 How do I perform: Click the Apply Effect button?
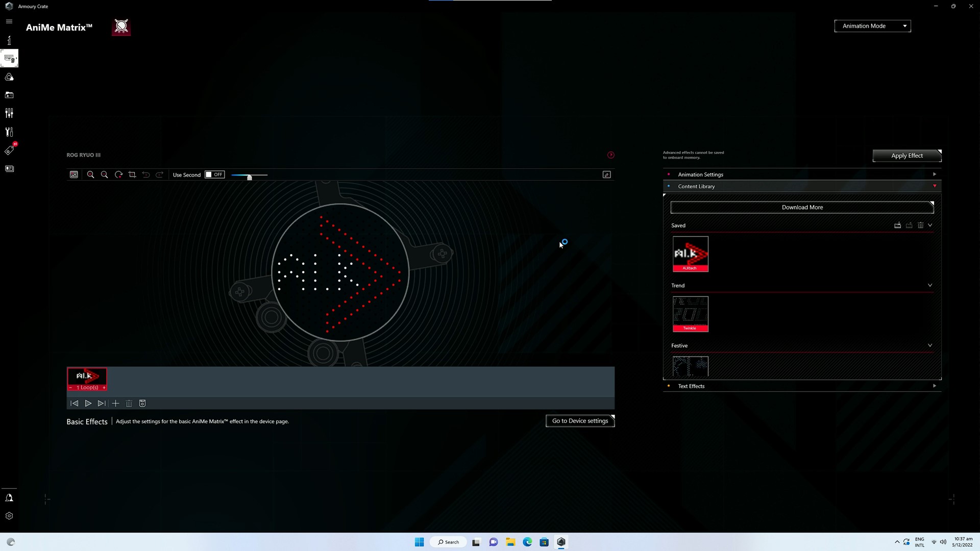coord(906,156)
